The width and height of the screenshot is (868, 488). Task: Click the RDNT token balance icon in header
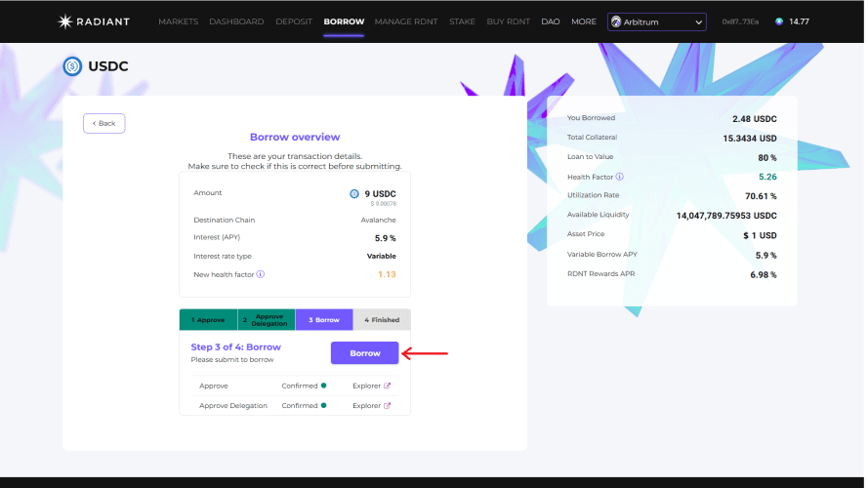[x=779, y=21]
